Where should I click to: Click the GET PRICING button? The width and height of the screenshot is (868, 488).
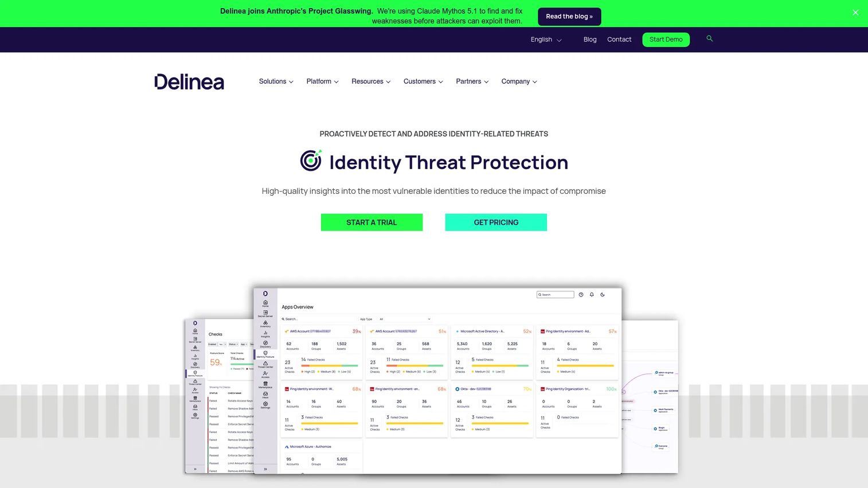pyautogui.click(x=496, y=222)
